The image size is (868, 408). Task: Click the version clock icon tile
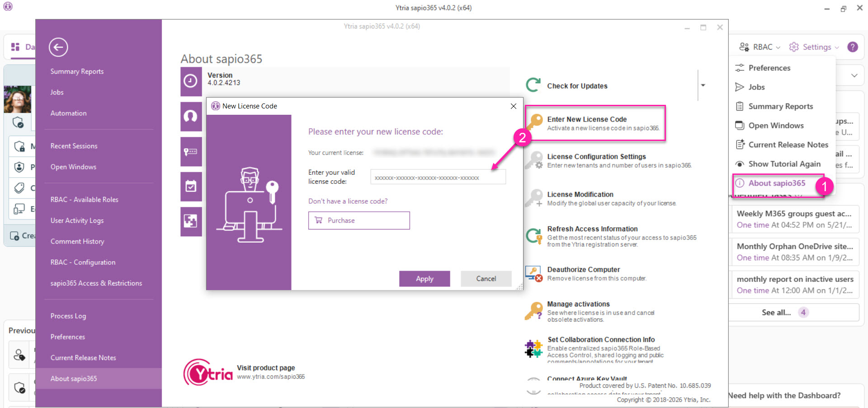click(191, 81)
